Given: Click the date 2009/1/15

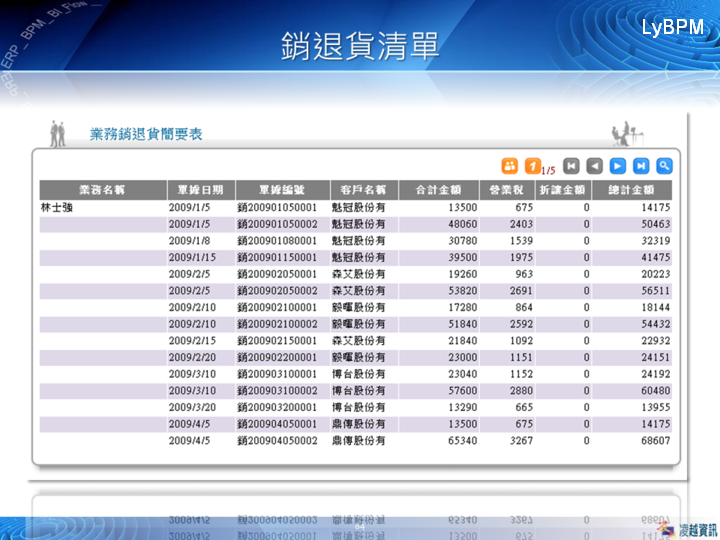Looking at the screenshot, I should pyautogui.click(x=192, y=257).
